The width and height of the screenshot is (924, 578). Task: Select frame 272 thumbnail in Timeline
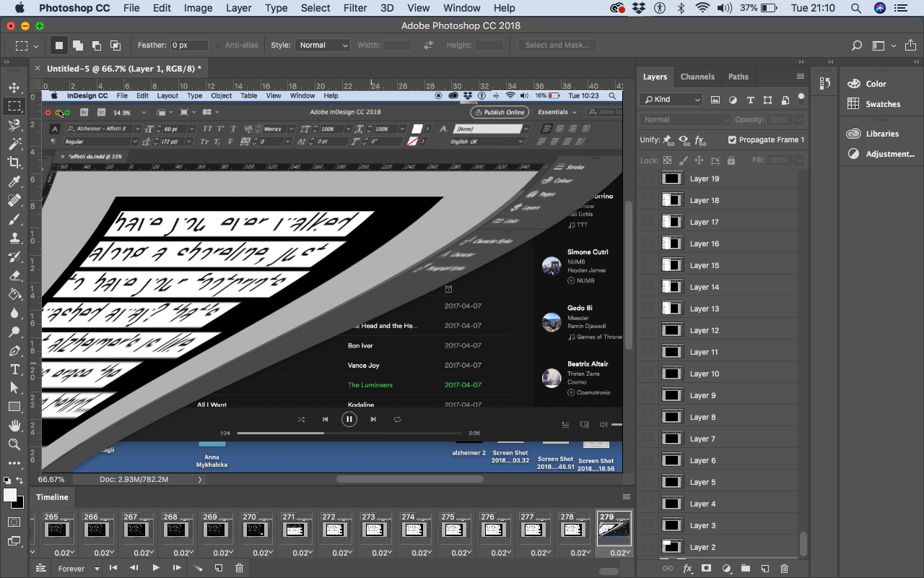(336, 529)
